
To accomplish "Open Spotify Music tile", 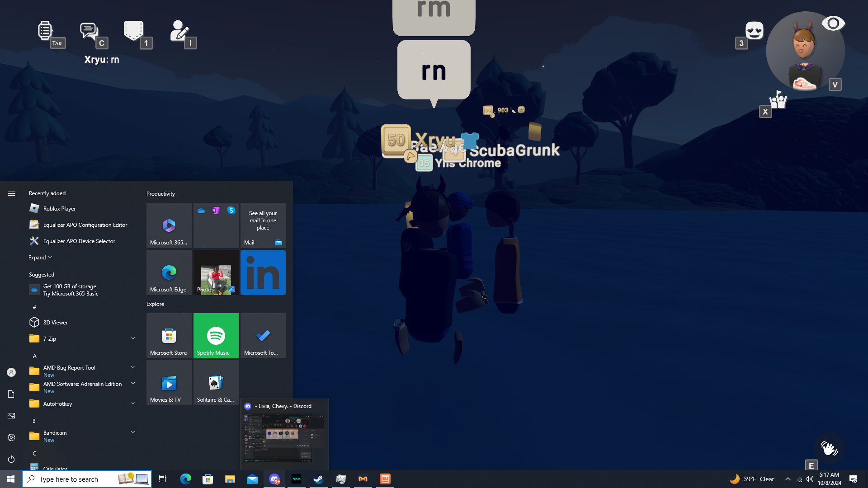I will (x=216, y=336).
